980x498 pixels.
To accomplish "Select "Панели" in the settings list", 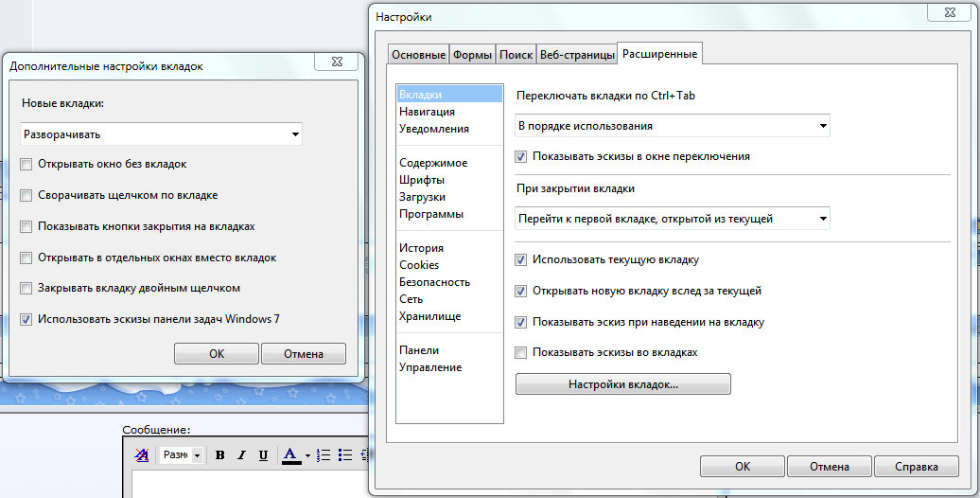I will (x=449, y=349).
